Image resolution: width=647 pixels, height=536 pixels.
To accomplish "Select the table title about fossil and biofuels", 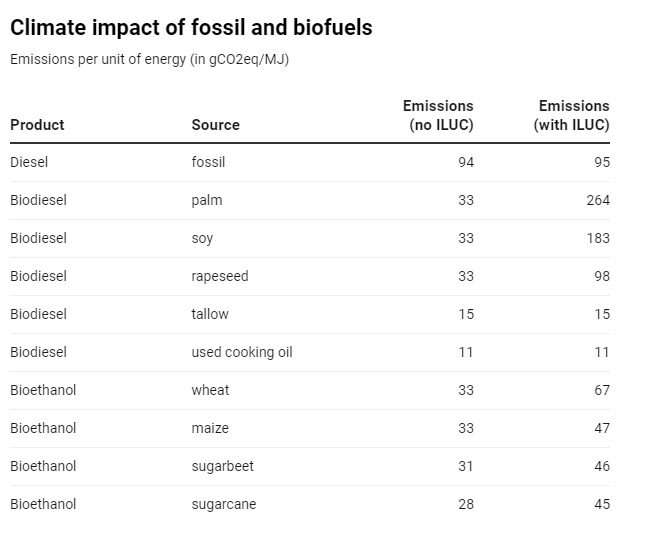I will point(191,28).
